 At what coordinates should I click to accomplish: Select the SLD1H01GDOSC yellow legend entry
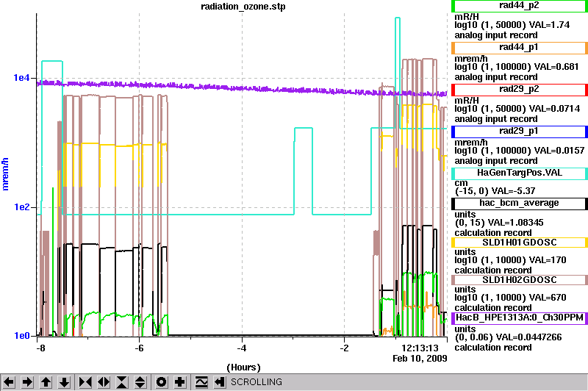(x=520, y=243)
